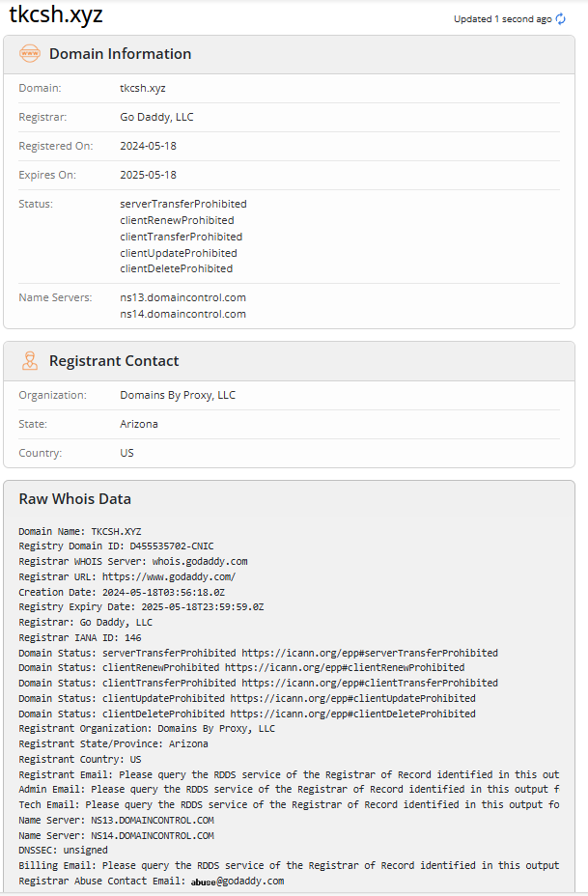Click the Registry Domain ID D455535702-CNIC
588x896 pixels.
(x=172, y=546)
